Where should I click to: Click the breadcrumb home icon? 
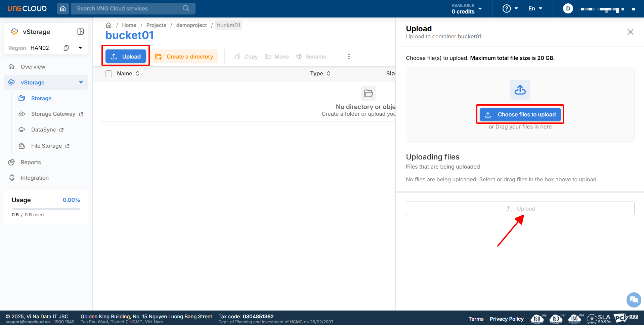point(109,25)
